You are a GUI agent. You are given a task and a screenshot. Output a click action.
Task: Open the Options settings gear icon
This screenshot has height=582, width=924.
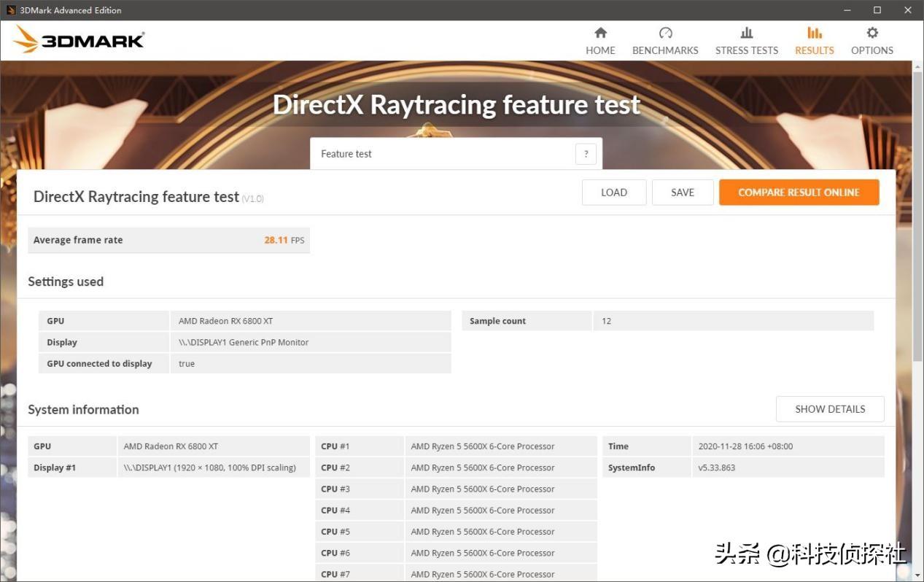tap(871, 33)
